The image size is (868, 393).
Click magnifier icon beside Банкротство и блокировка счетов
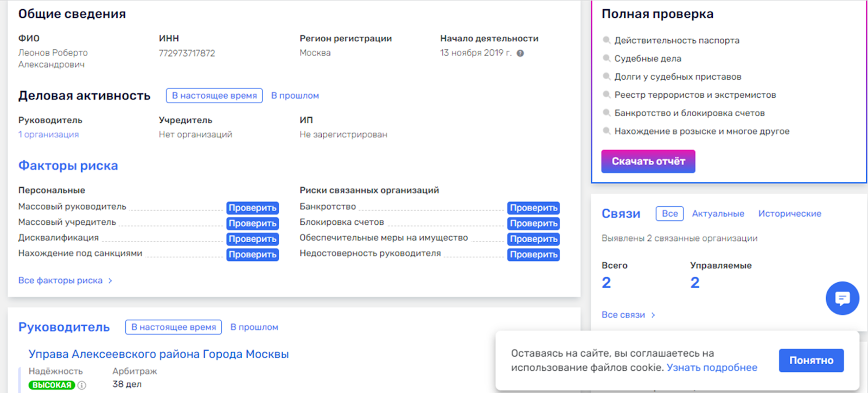point(607,113)
